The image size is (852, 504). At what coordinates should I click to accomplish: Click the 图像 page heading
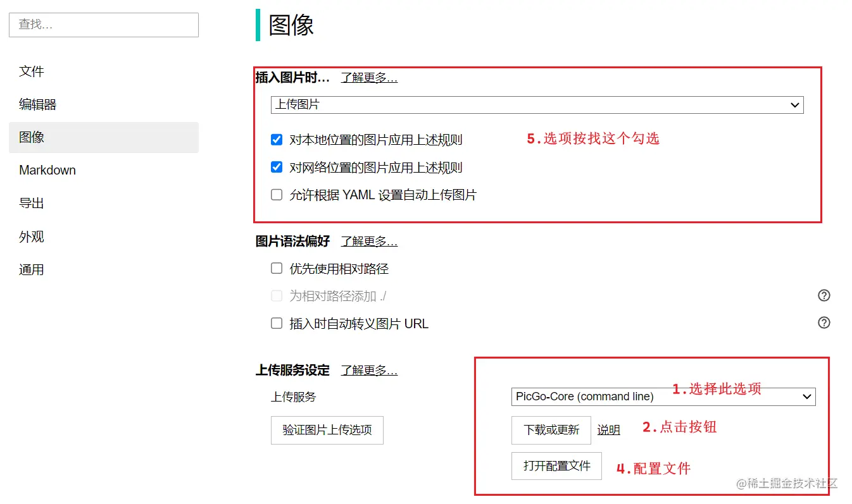(x=291, y=25)
